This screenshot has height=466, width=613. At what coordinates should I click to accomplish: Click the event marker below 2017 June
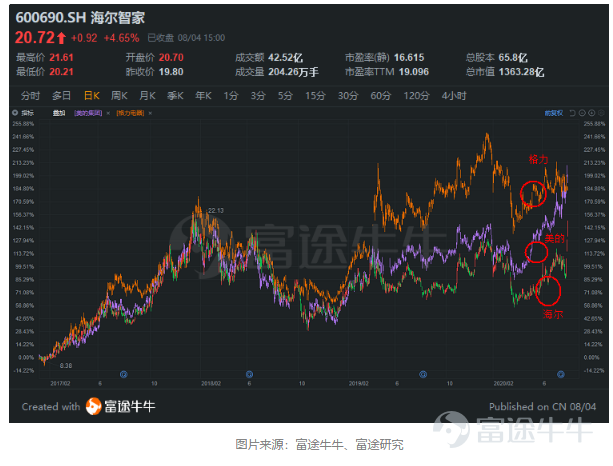pyautogui.click(x=124, y=375)
